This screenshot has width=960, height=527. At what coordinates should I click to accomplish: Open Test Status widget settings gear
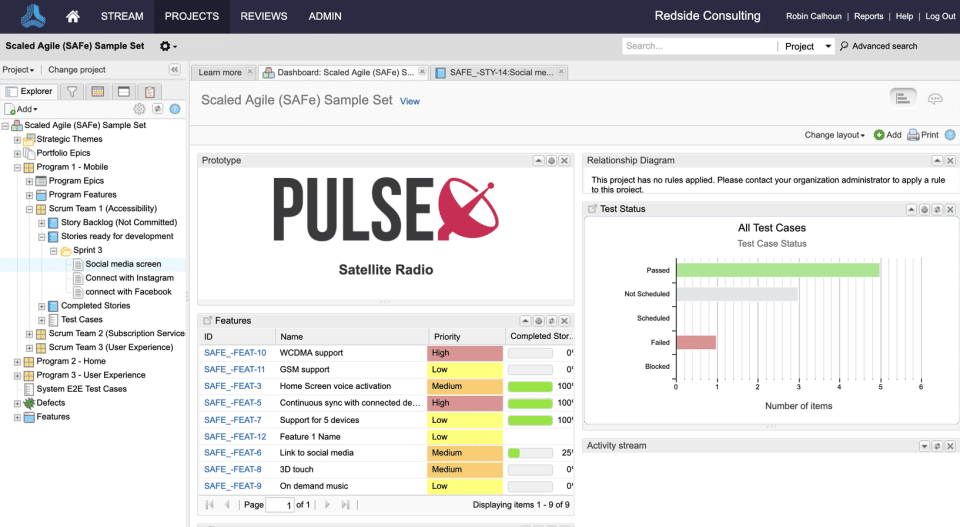click(x=924, y=209)
